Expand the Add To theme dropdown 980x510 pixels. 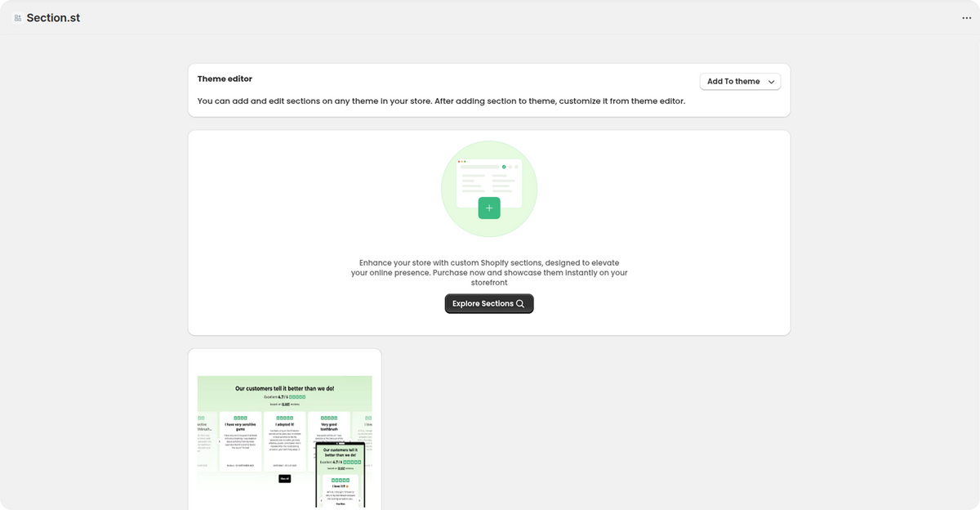tap(740, 82)
